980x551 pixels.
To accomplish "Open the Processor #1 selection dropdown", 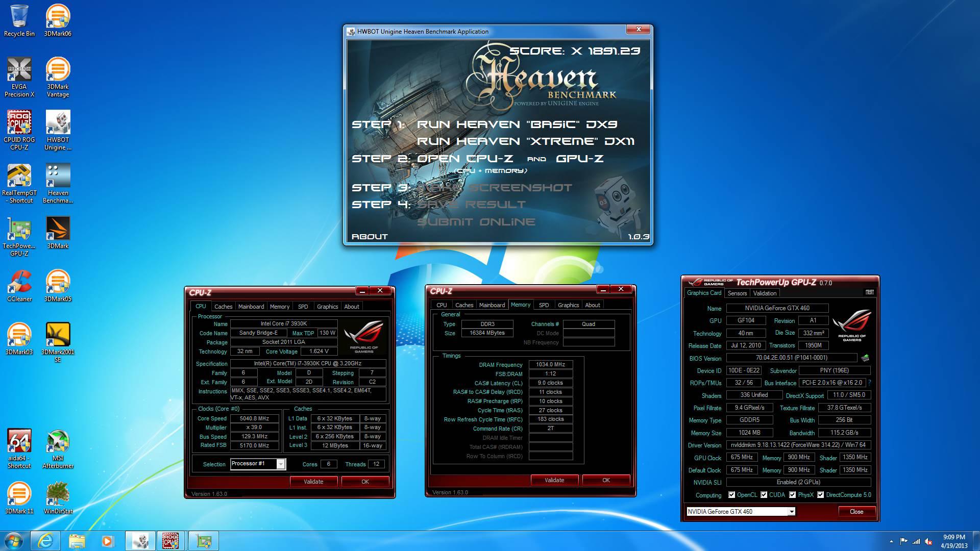I will [280, 464].
